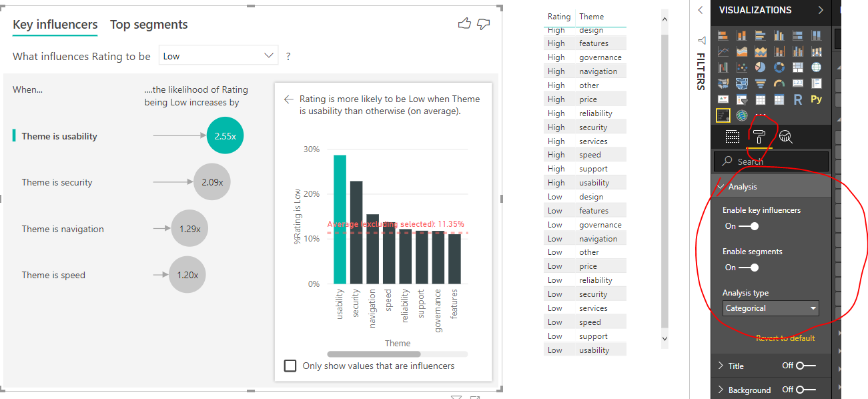Select the 1.20x speed influencer bubble

pyautogui.click(x=187, y=274)
